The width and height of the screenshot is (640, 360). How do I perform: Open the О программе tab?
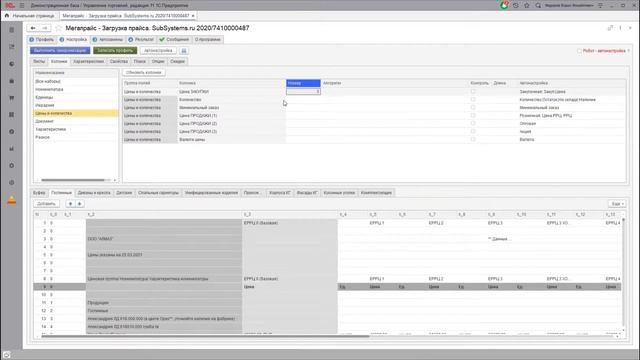click(208, 40)
